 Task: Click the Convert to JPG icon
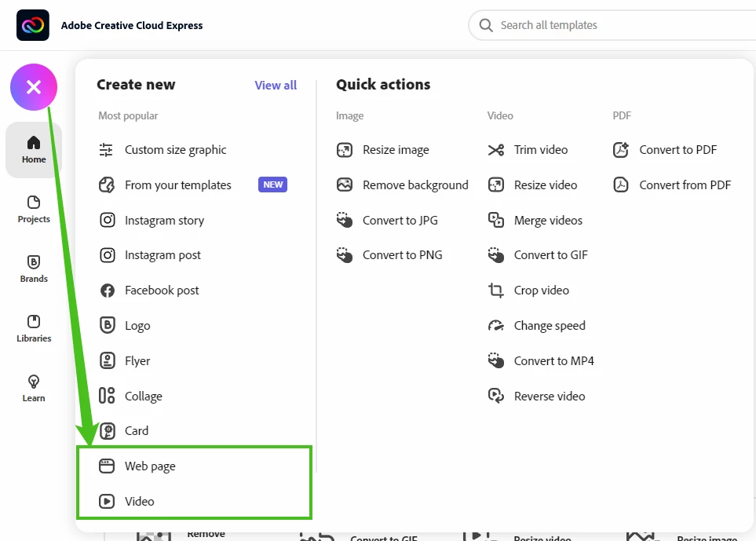point(345,220)
